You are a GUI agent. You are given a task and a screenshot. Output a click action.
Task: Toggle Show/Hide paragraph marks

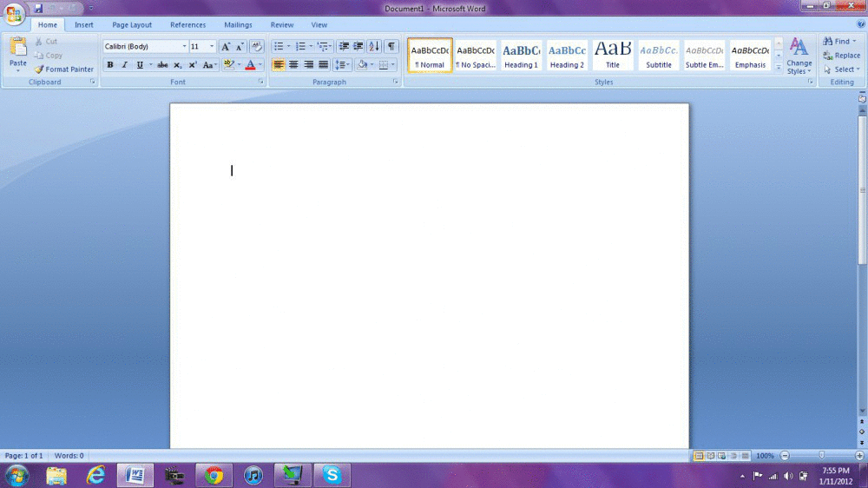(391, 47)
